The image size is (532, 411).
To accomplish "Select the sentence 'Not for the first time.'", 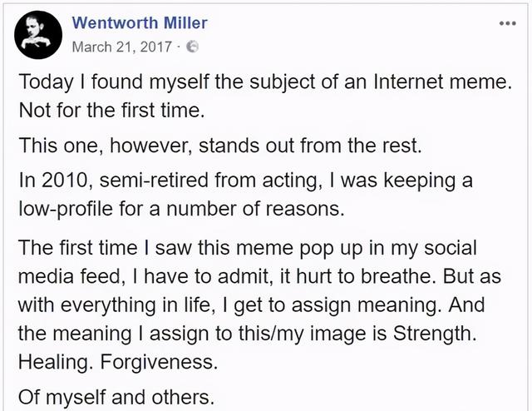I will 112,111.
